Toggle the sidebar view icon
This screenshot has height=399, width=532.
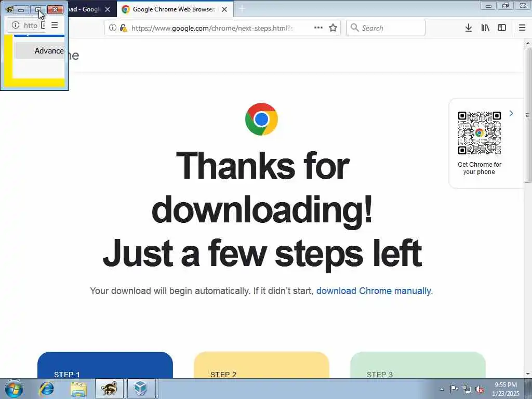pyautogui.click(x=502, y=28)
